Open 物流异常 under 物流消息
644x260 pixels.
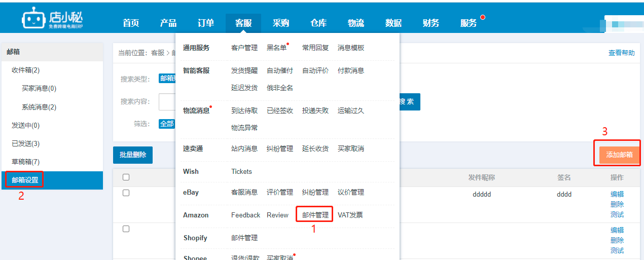pyautogui.click(x=244, y=128)
